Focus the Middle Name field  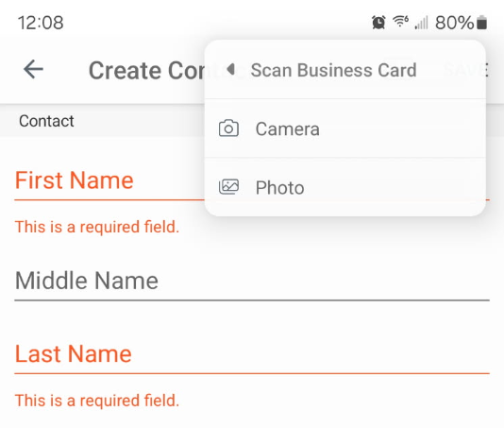[252, 282]
